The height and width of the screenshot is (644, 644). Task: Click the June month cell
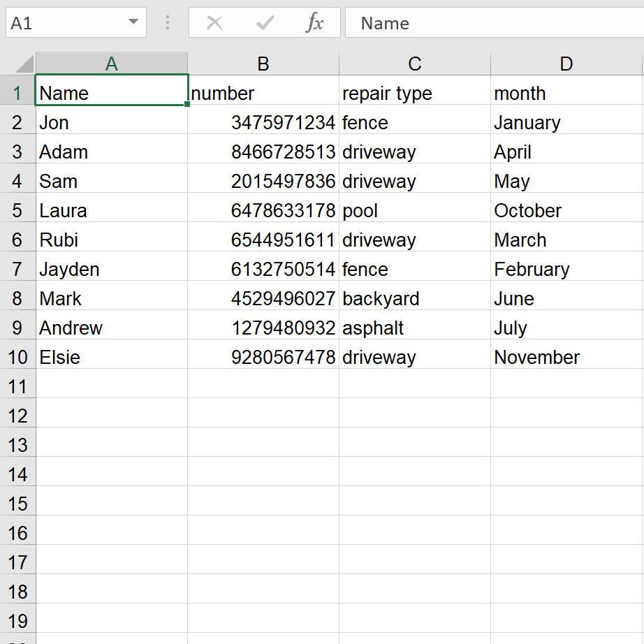566,295
